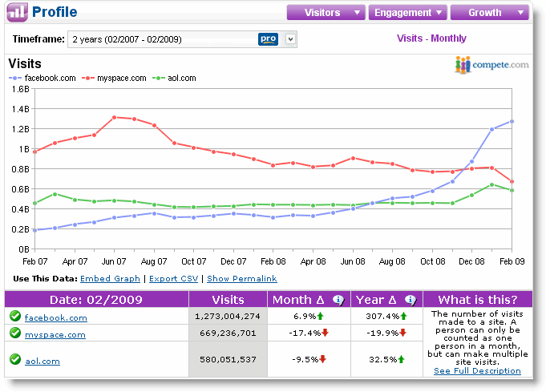Click the Month delta info icon

tap(338, 300)
